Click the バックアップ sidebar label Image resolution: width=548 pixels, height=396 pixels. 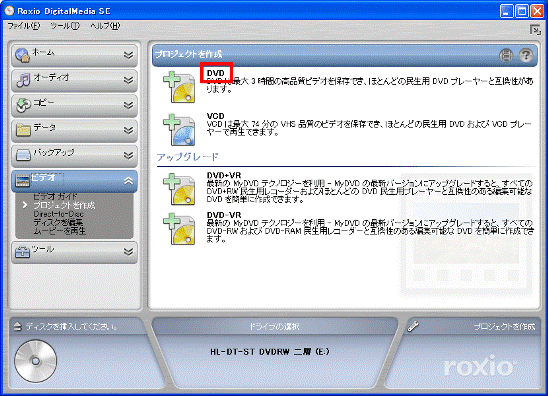pyautogui.click(x=54, y=152)
